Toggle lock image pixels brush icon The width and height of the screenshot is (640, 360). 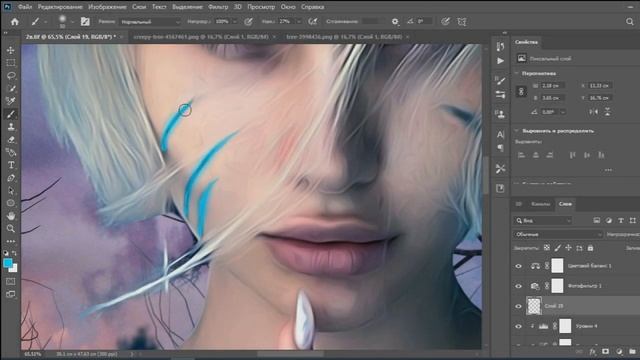pos(558,248)
